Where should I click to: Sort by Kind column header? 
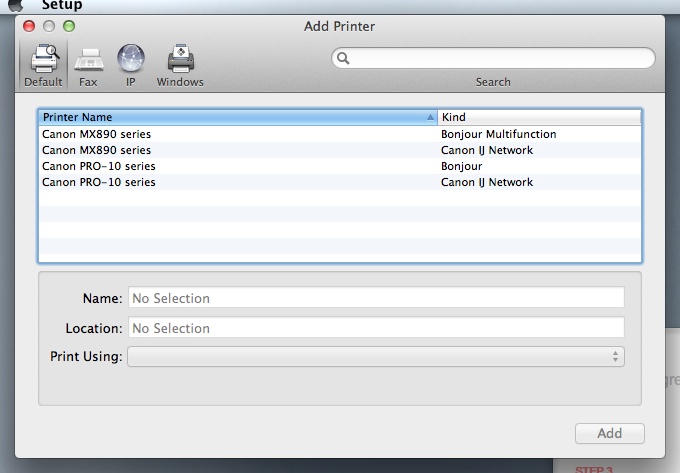tap(538, 117)
